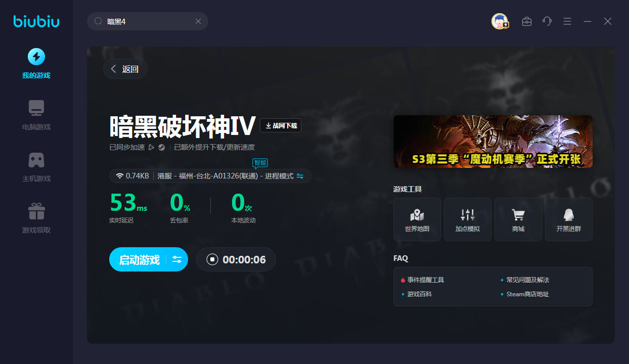This screenshot has width=629, height=364.
Task: Open the 常见问题及解法 FAQ link
Action: coord(527,280)
